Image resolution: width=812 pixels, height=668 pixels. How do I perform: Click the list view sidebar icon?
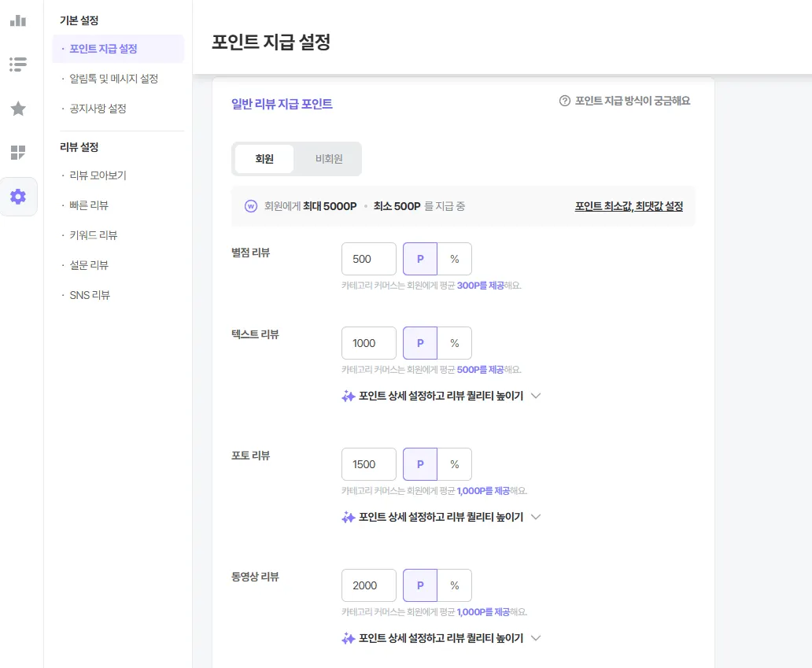point(18,65)
